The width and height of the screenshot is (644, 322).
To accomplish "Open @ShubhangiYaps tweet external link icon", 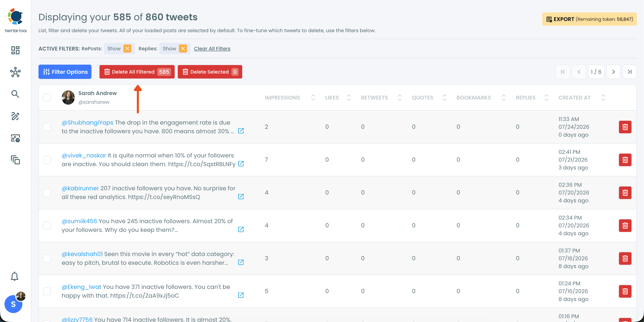I will tap(241, 131).
